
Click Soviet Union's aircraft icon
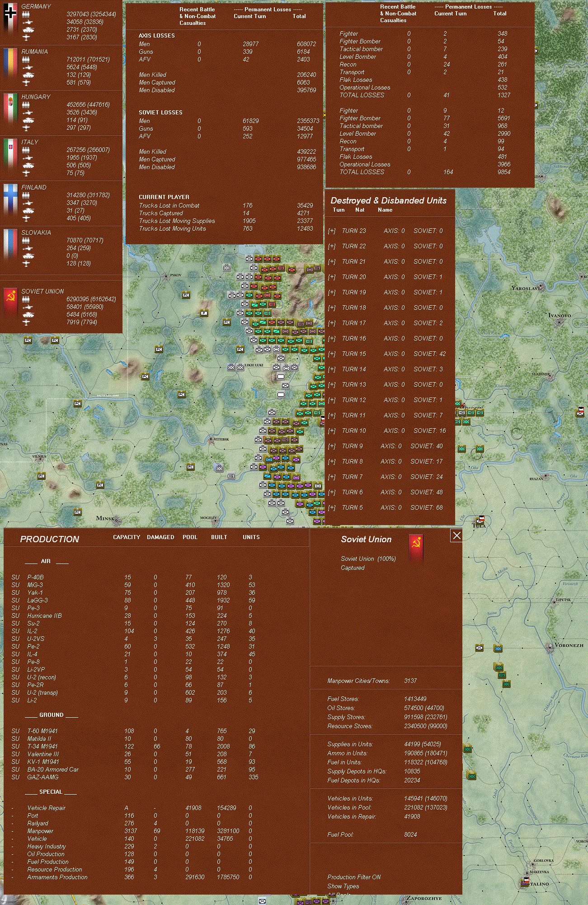click(x=26, y=322)
